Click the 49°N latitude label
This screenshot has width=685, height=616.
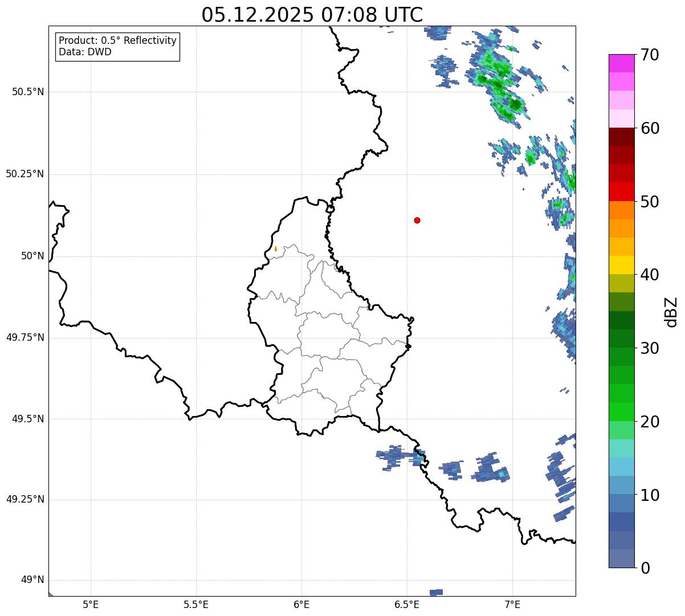click(32, 580)
